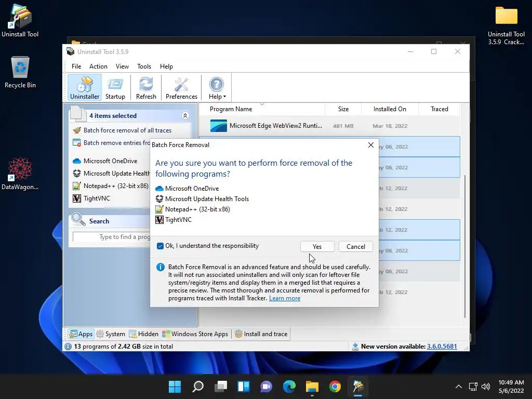Viewport: 532px width, 399px height.
Task: Click Notepad++ icon in the dialog list
Action: pyautogui.click(x=159, y=209)
